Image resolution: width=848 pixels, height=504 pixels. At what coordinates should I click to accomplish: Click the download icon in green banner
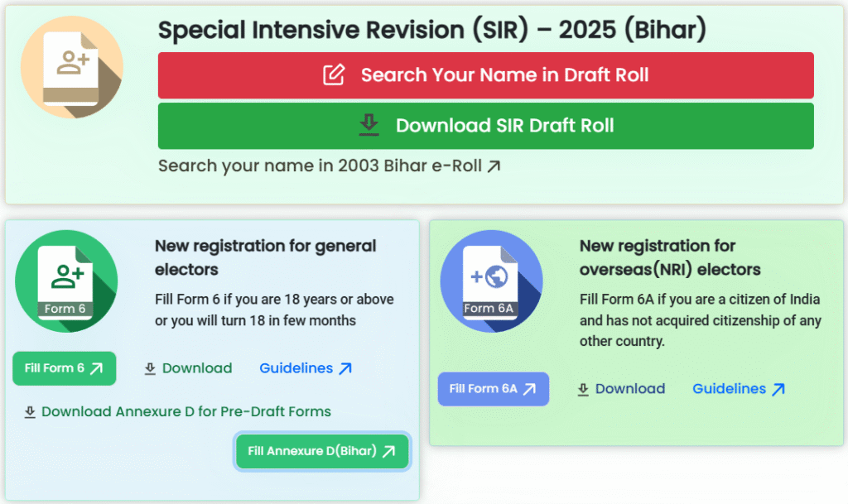coord(369,126)
